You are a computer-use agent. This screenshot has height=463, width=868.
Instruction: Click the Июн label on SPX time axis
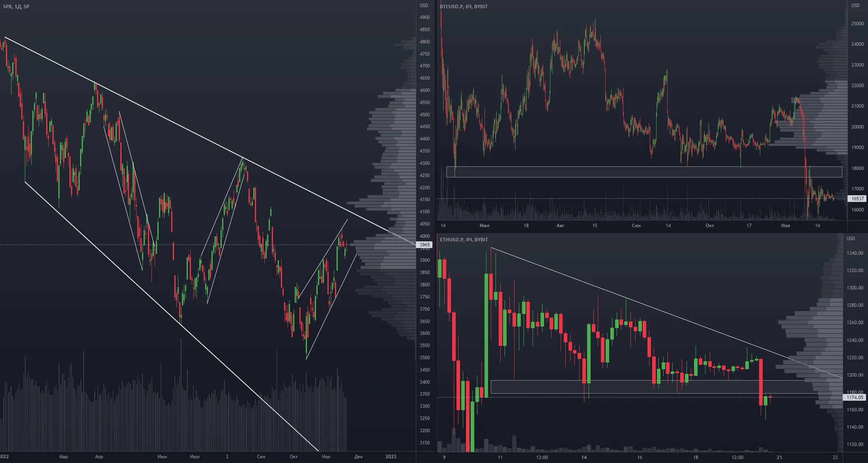point(162,457)
